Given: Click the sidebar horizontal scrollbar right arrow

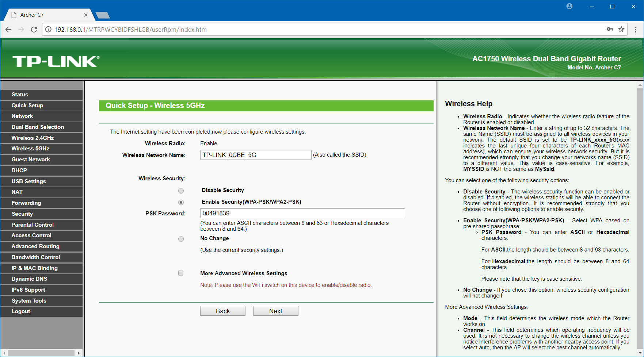Looking at the screenshot, I should [x=79, y=353].
